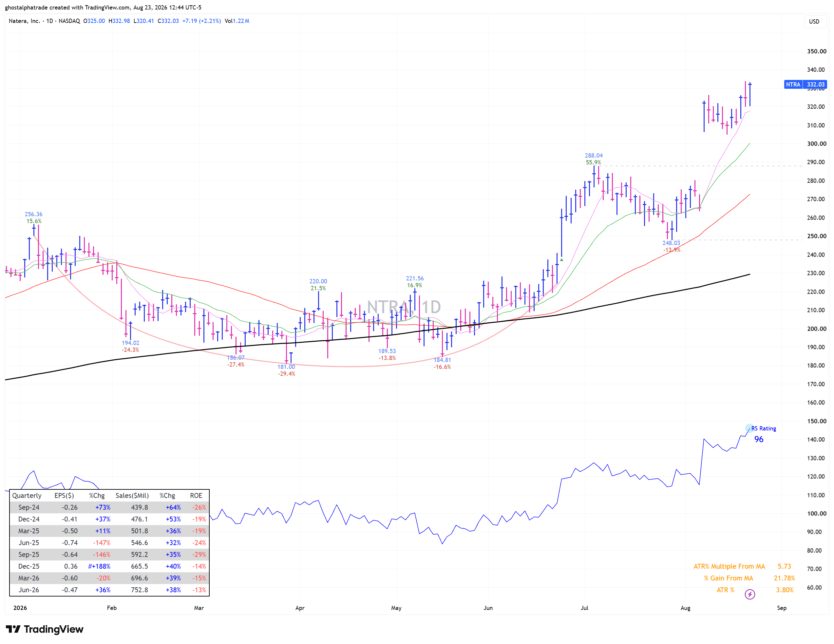Click the change value +7.19 (+2.21%)
Screen dimensions: 834x644
[202, 21]
